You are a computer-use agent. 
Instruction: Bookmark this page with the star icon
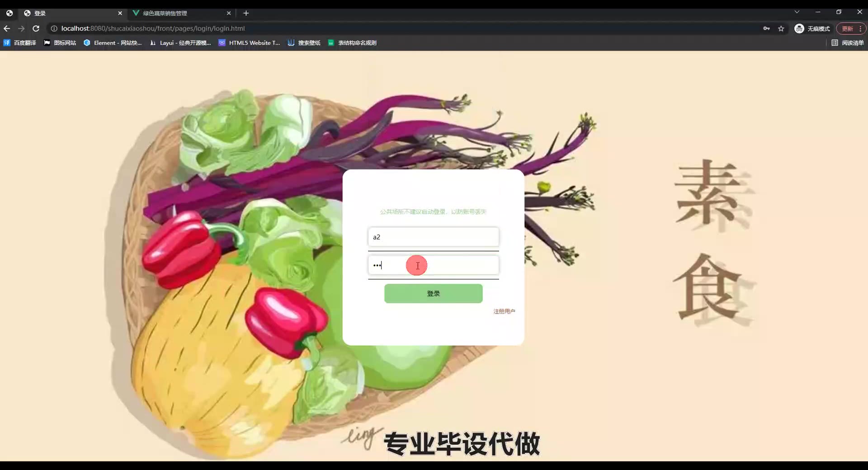point(781,28)
